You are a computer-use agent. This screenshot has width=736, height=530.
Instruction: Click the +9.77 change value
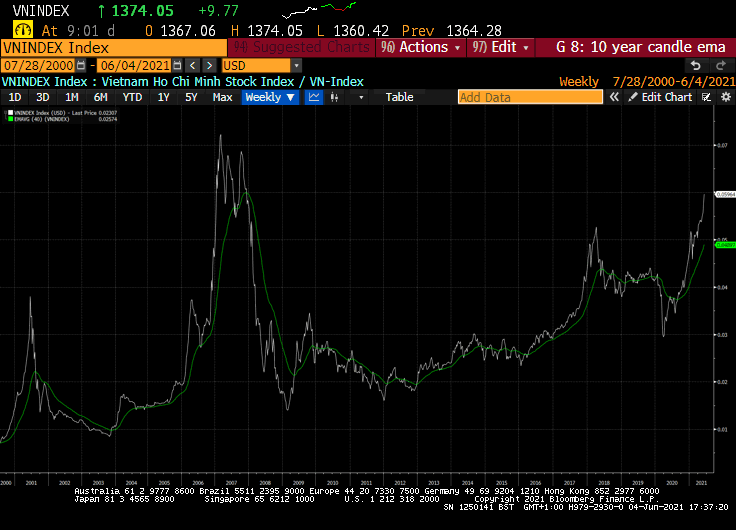(218, 10)
